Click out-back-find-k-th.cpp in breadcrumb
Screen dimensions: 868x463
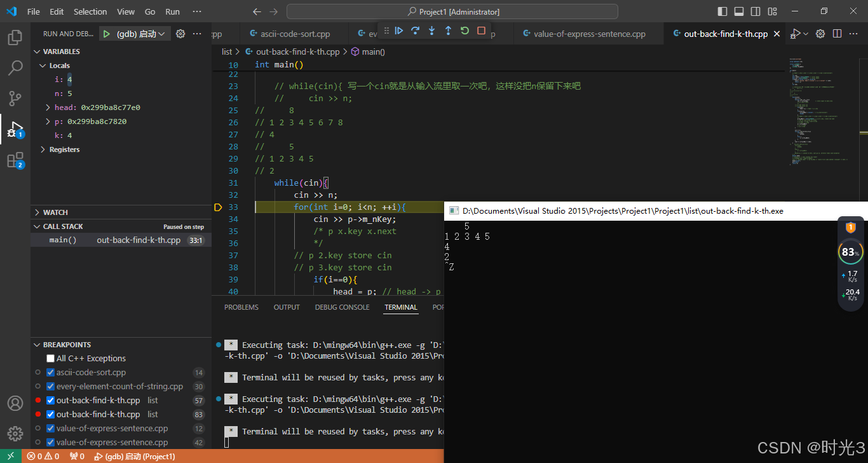(x=297, y=52)
